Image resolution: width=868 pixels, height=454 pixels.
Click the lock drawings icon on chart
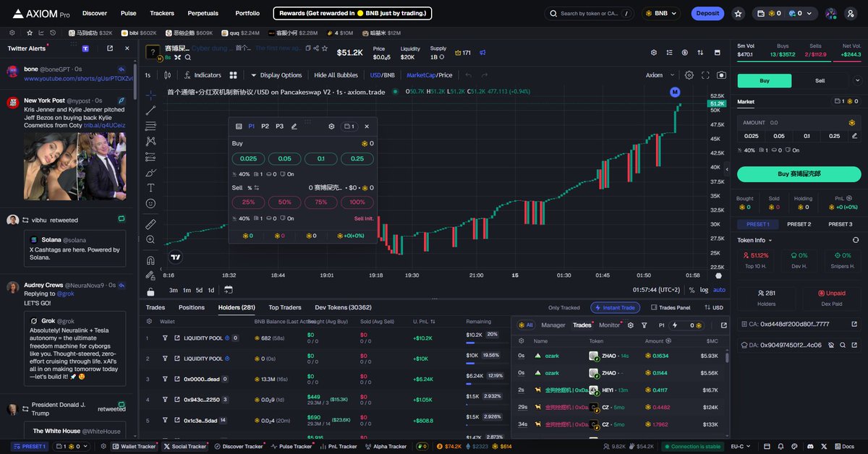pyautogui.click(x=150, y=291)
